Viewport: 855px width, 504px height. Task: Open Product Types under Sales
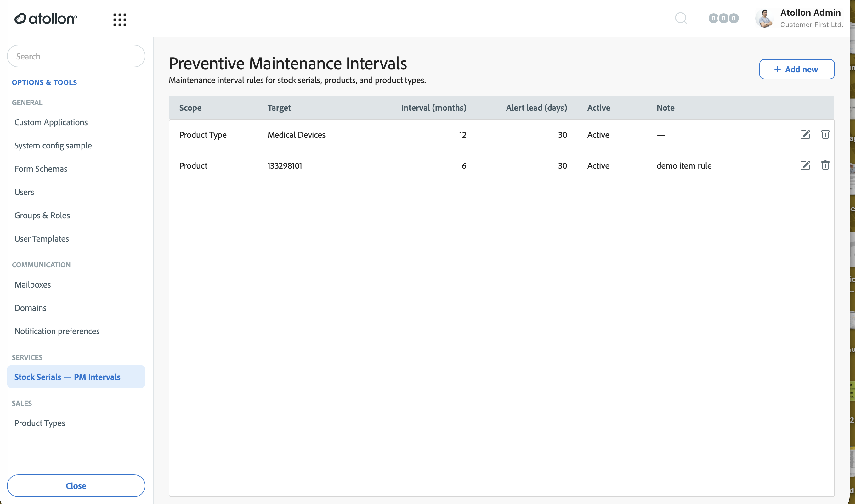(x=40, y=423)
